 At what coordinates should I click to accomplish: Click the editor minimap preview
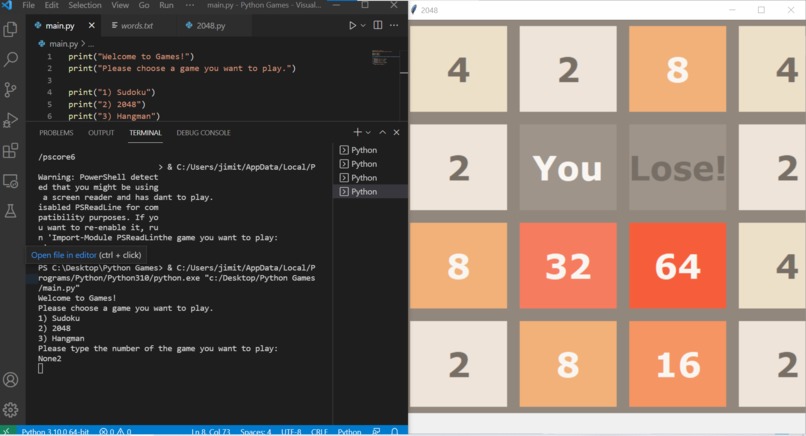coord(384,58)
